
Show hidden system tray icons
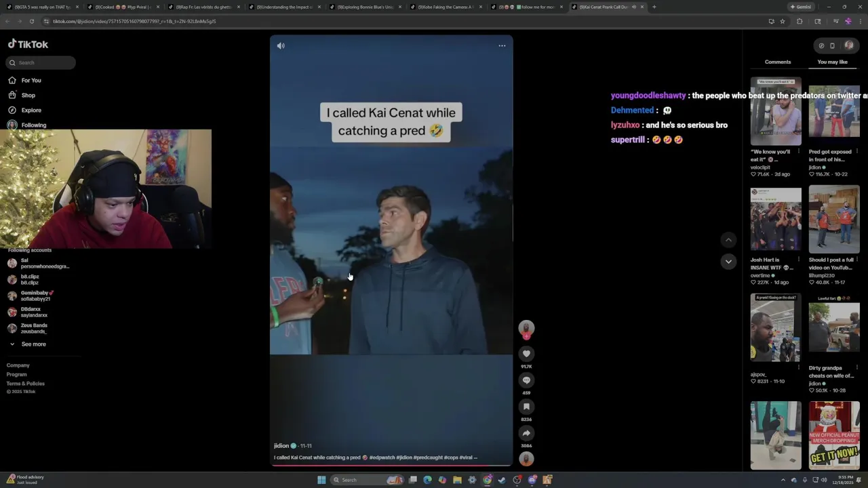[783, 480]
